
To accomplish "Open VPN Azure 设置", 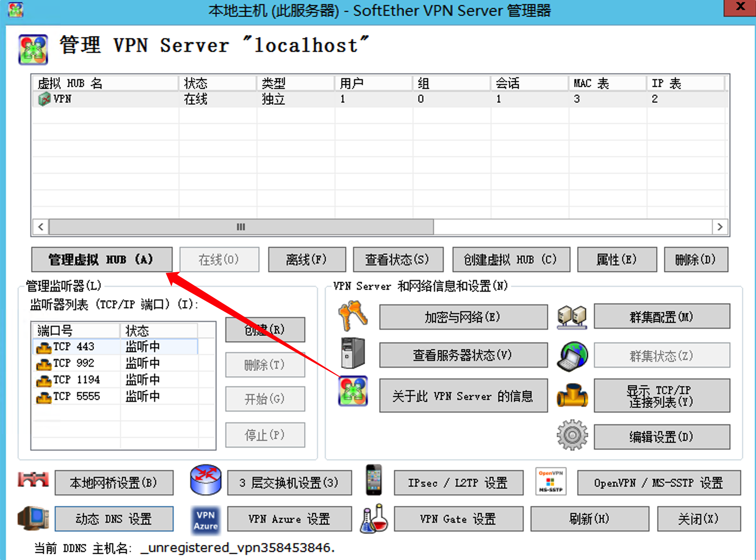I will click(289, 519).
